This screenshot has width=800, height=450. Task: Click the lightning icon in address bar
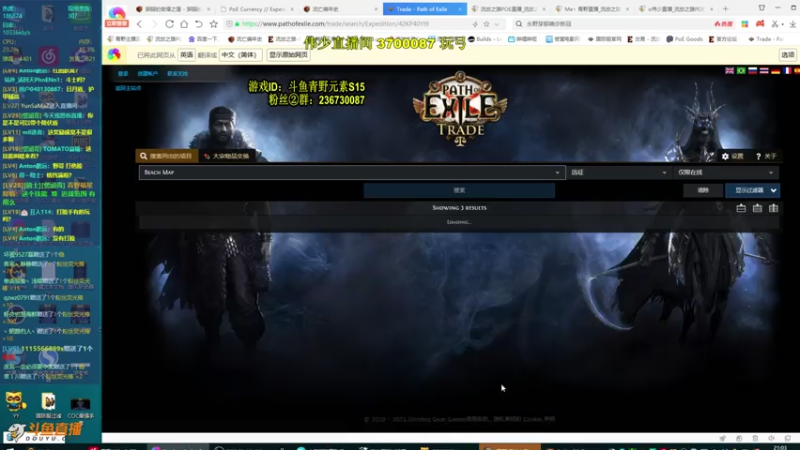point(475,24)
